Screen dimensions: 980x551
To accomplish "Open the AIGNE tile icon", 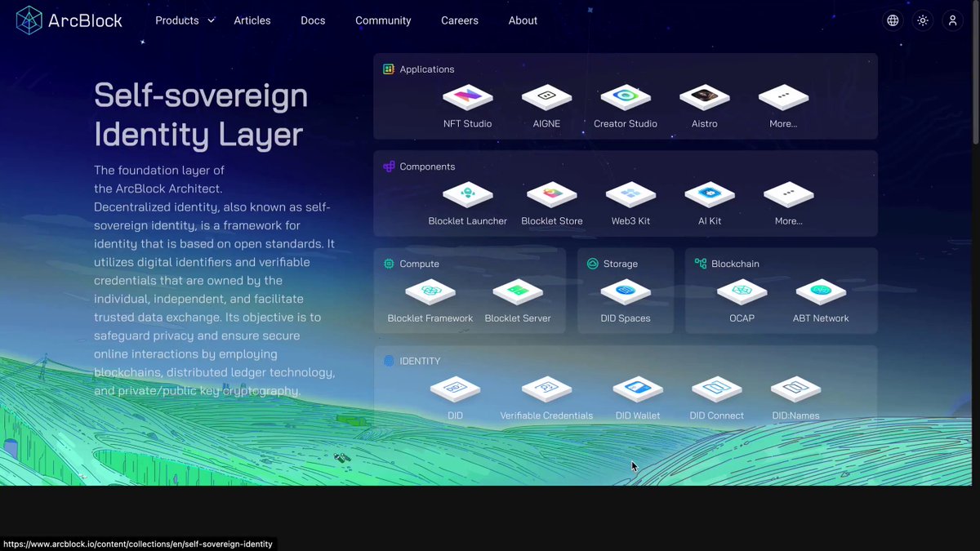I will pos(546,97).
